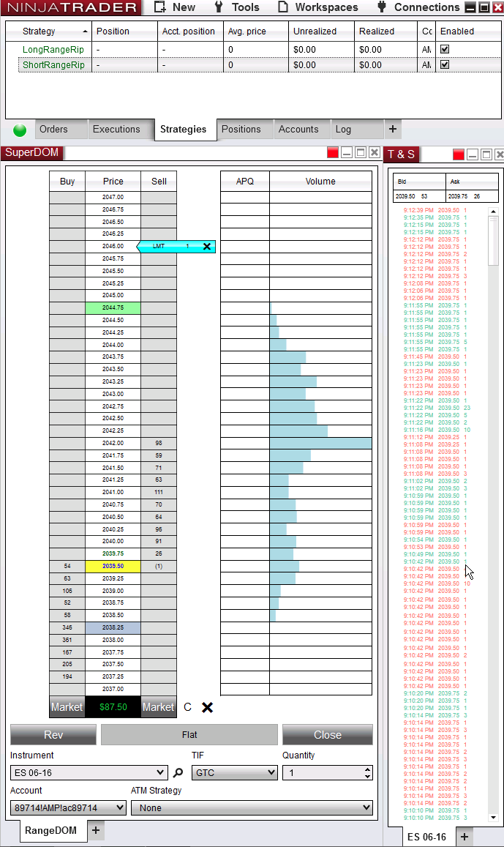Click the Buy column at 2039.50
Image resolution: width=504 pixels, height=847 pixels.
click(67, 566)
